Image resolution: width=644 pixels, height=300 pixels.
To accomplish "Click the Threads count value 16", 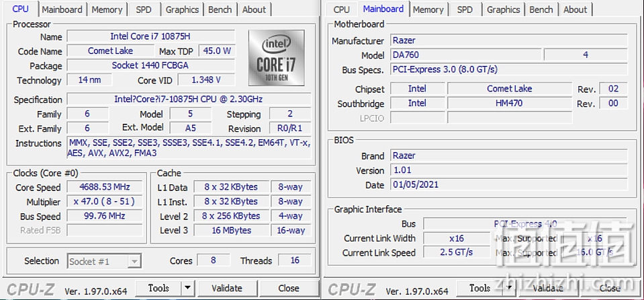I will click(295, 260).
